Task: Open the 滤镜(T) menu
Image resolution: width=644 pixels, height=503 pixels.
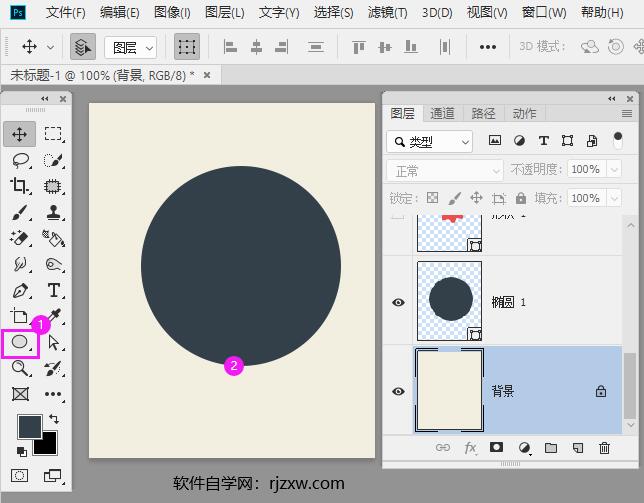Action: coord(387,13)
